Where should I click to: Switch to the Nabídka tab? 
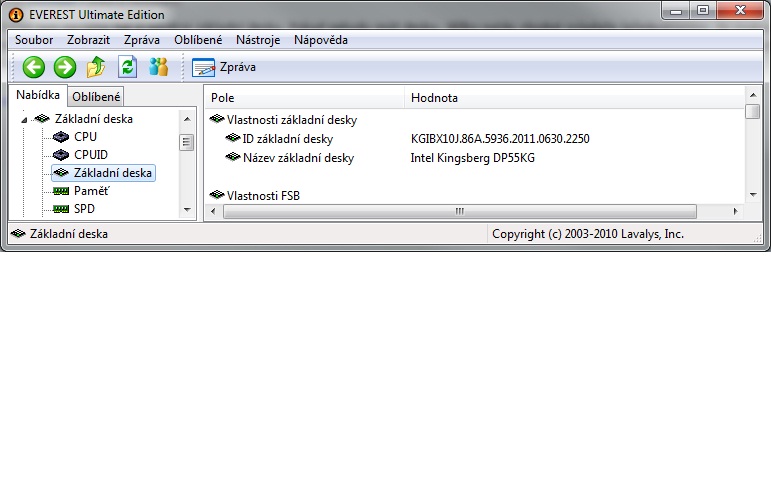tap(38, 95)
